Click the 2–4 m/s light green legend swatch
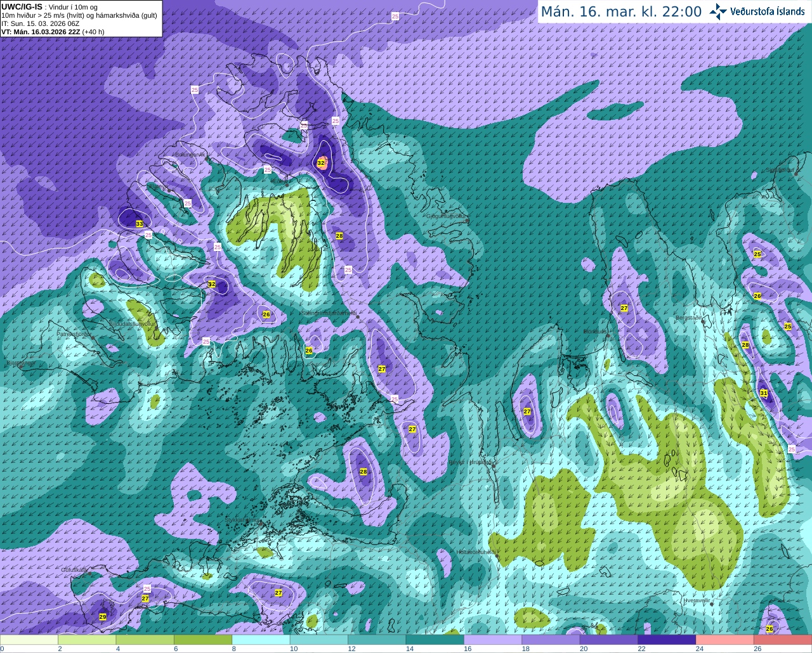 click(x=87, y=639)
